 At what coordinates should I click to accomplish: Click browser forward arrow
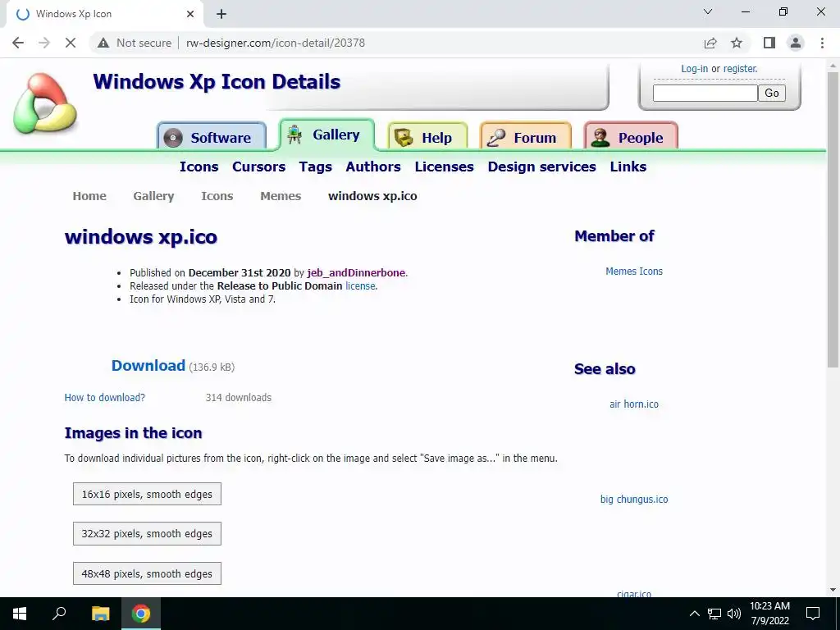(x=44, y=43)
